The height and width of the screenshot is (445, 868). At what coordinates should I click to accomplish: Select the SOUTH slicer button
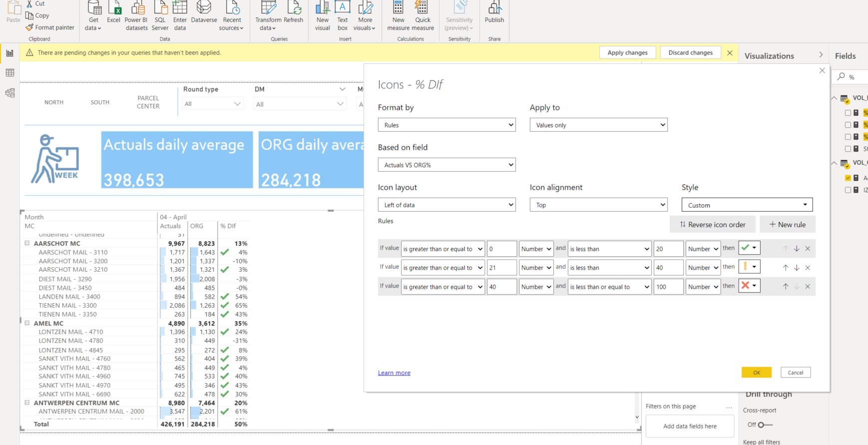coord(100,102)
